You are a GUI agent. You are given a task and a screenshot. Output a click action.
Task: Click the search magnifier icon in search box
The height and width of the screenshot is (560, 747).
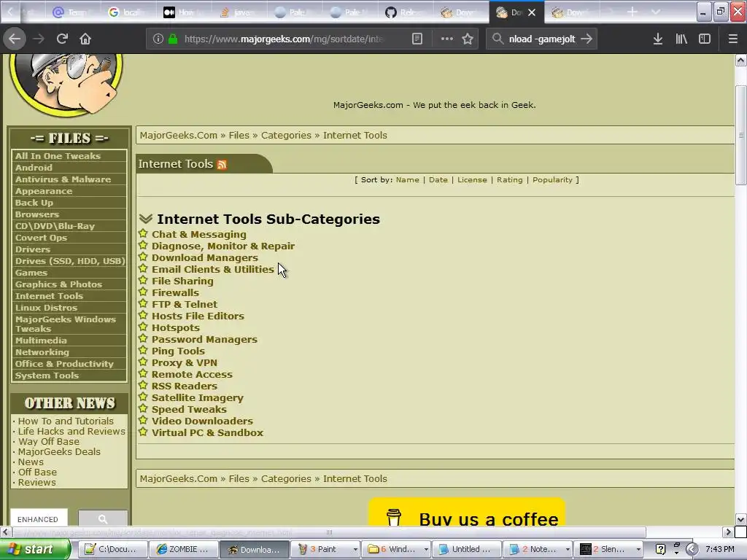[498, 39]
